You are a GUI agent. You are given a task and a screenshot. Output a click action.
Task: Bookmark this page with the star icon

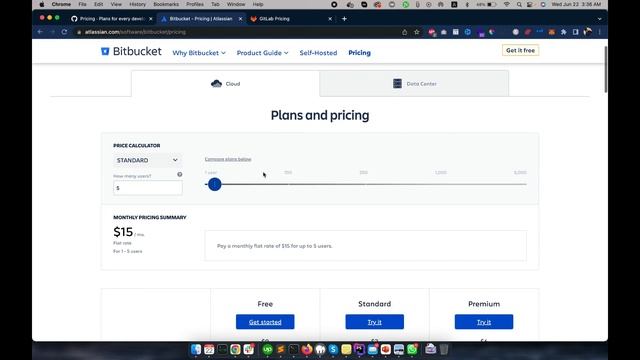coord(416,32)
